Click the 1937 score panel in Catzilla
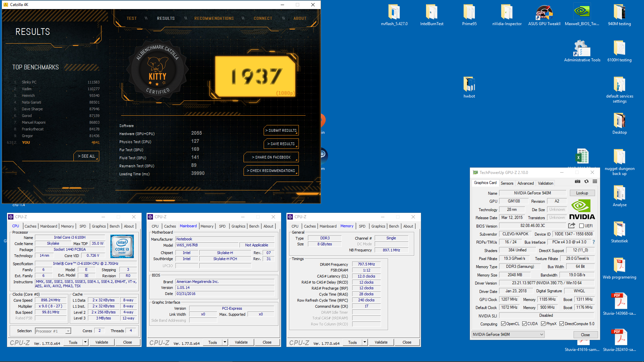 click(255, 76)
